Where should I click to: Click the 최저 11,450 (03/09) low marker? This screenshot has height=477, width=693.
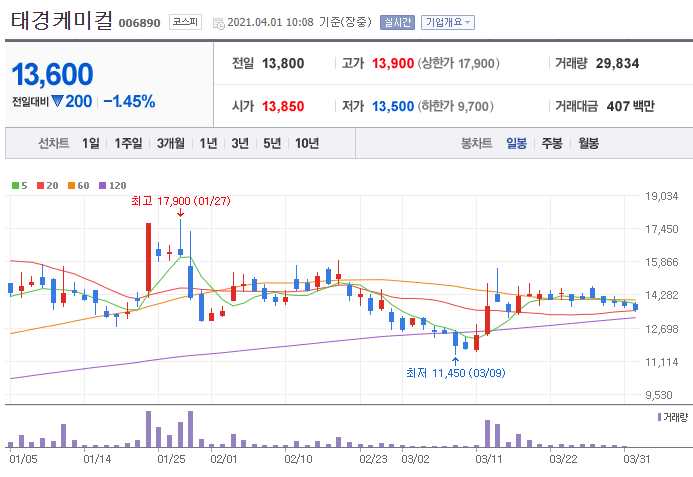click(x=456, y=373)
